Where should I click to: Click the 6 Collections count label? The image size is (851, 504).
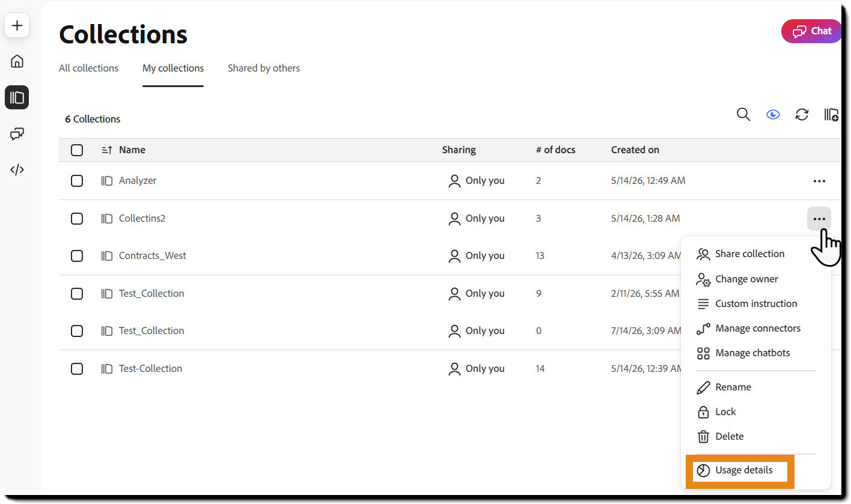point(93,119)
